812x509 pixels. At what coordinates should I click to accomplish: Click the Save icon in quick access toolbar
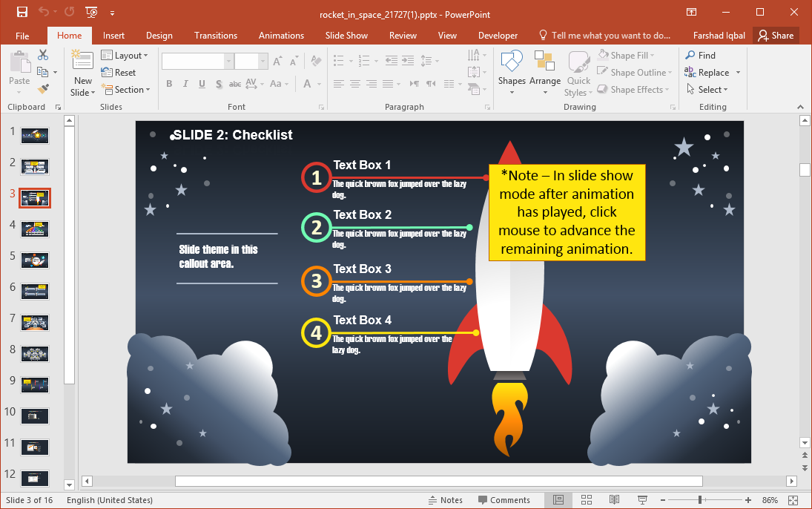pyautogui.click(x=22, y=12)
